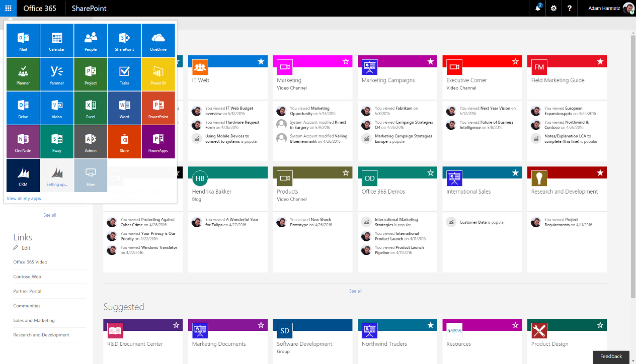The height and width of the screenshot is (364, 636).
Task: Launch the Yammer app tile
Action: pos(57,74)
